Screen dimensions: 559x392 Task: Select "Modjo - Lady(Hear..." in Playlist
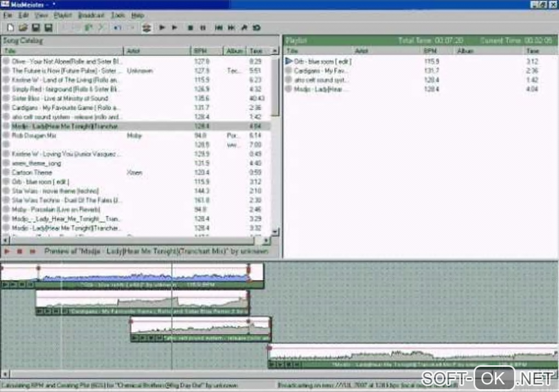coord(420,89)
